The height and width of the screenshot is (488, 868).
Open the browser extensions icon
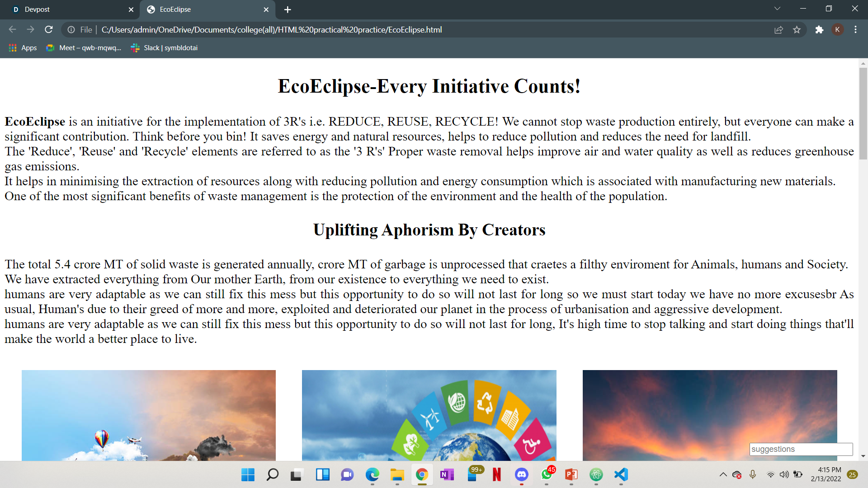coord(820,29)
